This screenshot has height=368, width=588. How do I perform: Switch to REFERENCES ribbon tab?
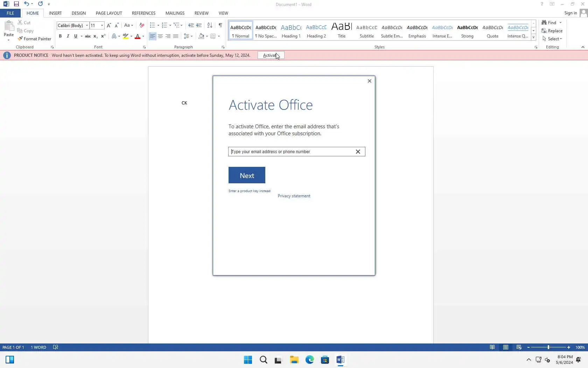[143, 13]
